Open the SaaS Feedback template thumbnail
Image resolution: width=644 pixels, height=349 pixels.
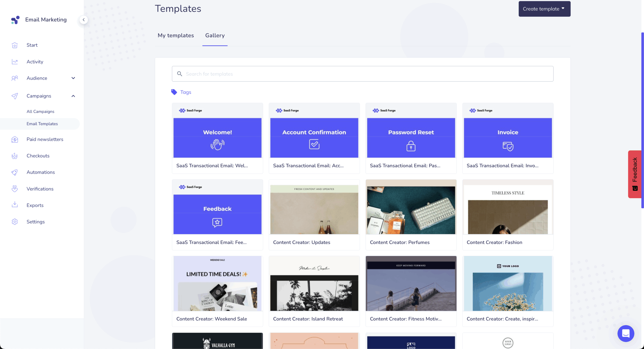[217, 207]
